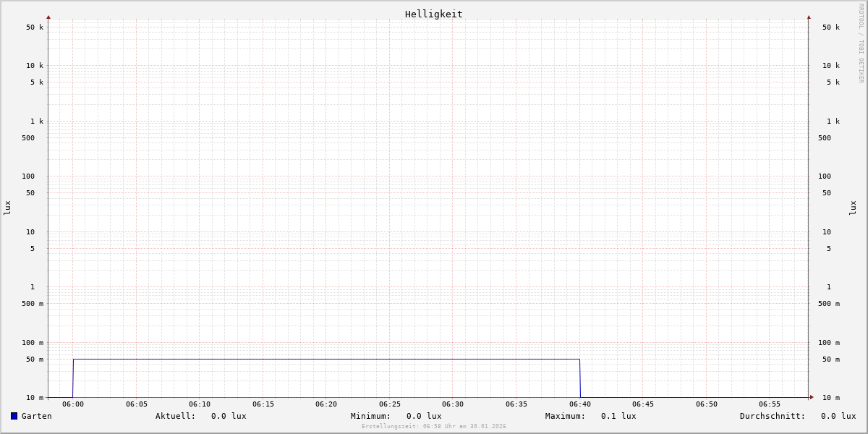Click the left lux axis title
Viewport: 868px width, 434px height.
tap(7, 208)
